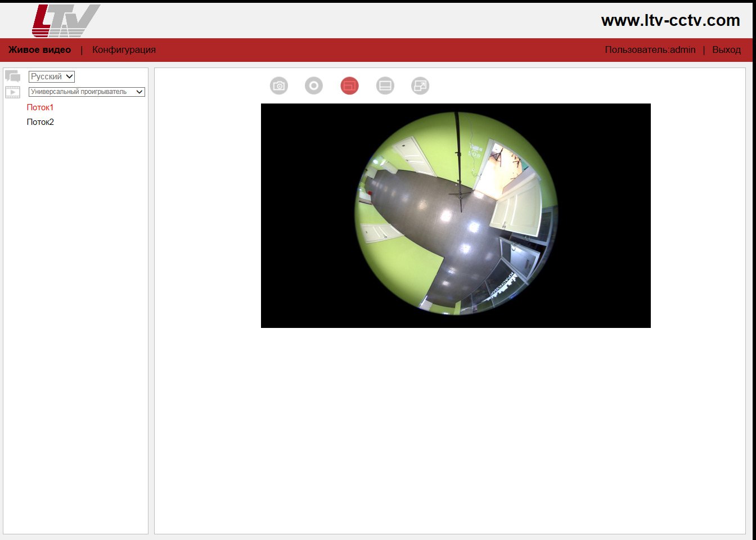Click the Пользователь:admin user label
This screenshot has height=540, width=756.
coord(650,49)
